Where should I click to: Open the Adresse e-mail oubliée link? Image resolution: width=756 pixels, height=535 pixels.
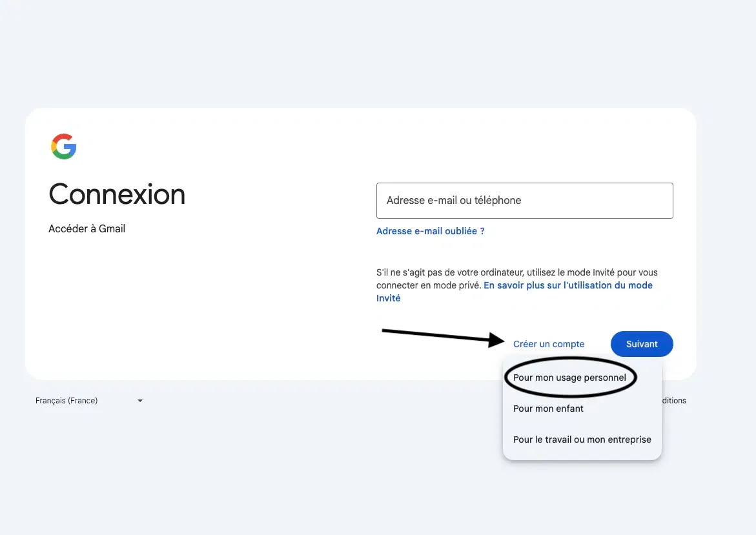click(430, 231)
